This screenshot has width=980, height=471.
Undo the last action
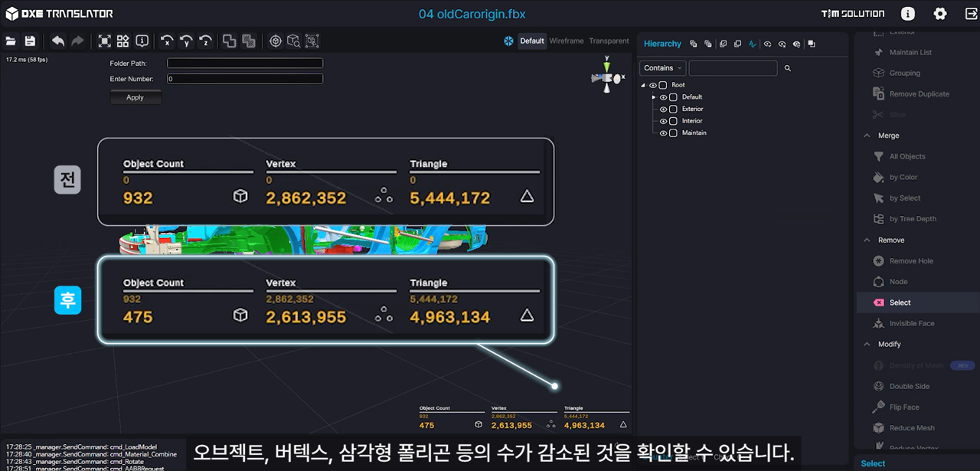point(58,41)
